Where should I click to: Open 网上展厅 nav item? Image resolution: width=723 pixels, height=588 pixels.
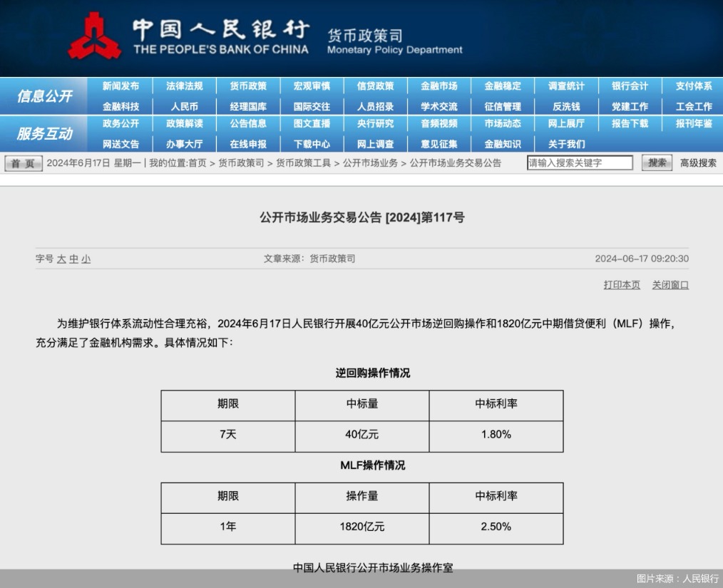pos(566,123)
